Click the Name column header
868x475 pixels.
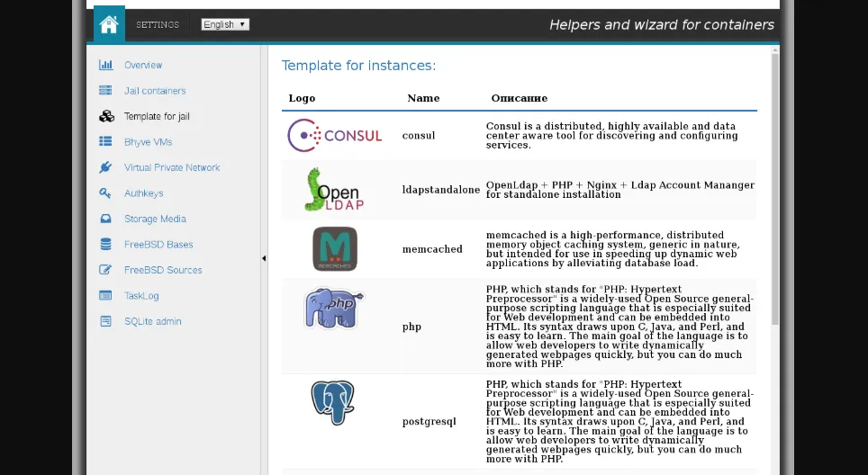[423, 98]
